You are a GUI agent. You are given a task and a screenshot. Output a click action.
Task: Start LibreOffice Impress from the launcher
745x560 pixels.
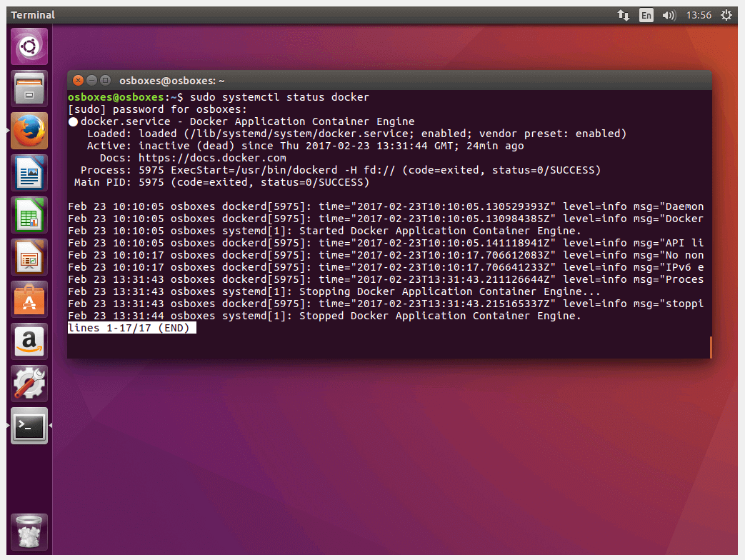(x=29, y=257)
